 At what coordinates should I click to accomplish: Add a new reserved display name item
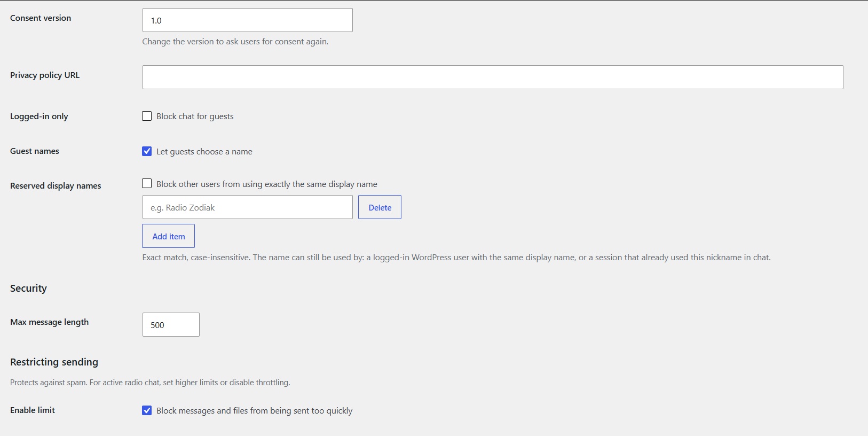(x=168, y=236)
